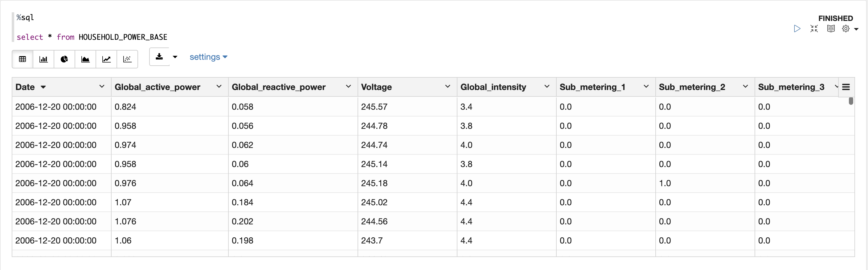This screenshot has width=868, height=270.
Task: Click the table vertical scrollbar thumb
Action: coord(851,101)
